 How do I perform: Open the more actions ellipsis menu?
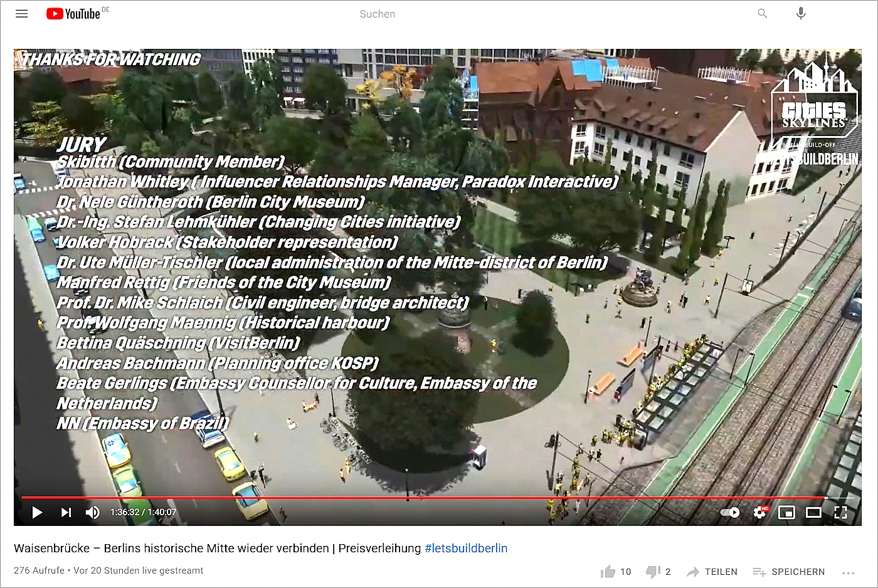849,572
